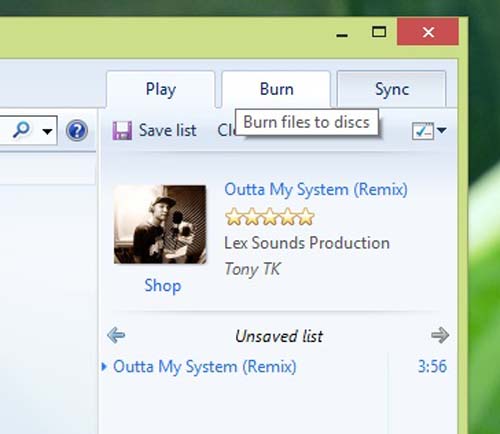This screenshot has height=434, width=500.
Task: Click the Outta My System (Remix) title heading
Action: pyautogui.click(x=316, y=190)
